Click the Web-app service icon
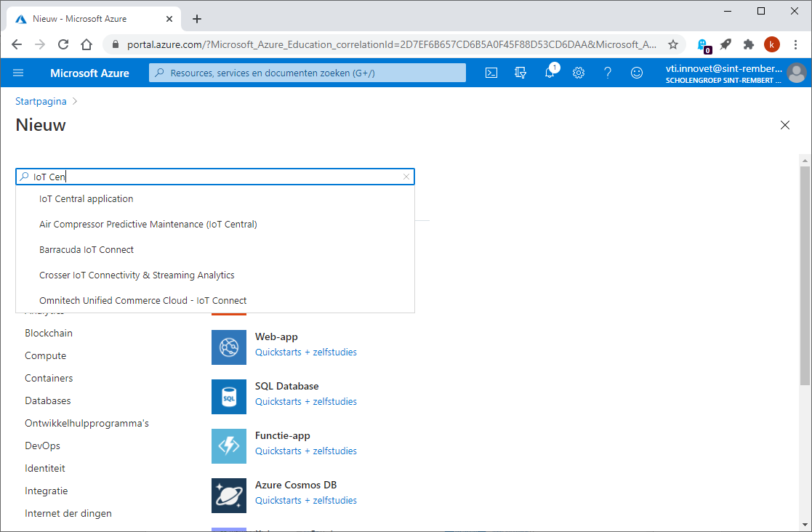812x532 pixels. [229, 347]
